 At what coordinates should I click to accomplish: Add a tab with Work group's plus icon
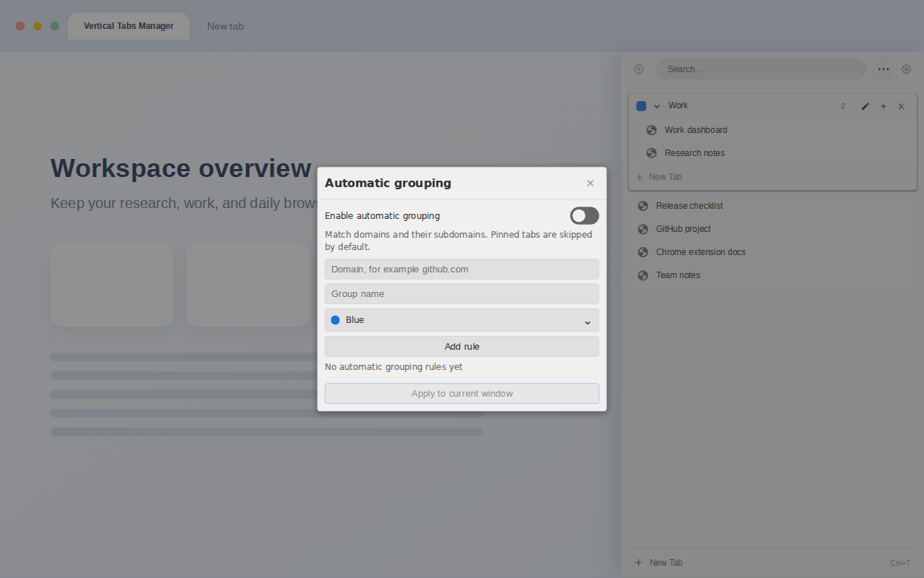(x=884, y=106)
